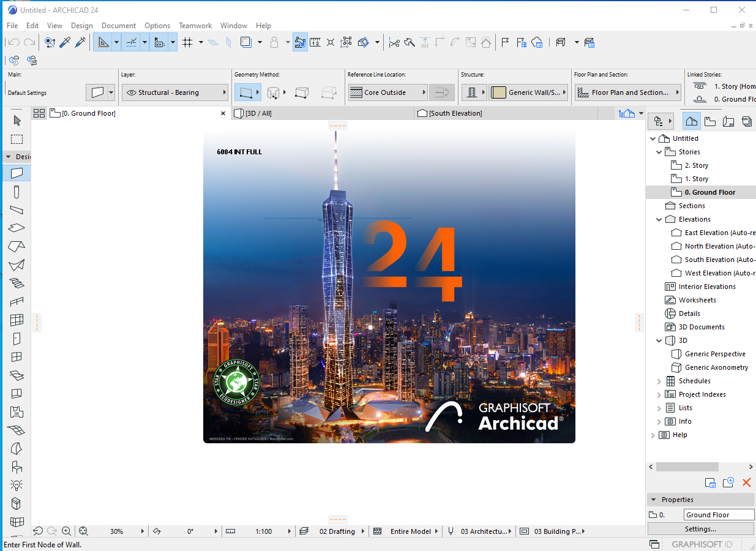Click the Settings... button in Properties
Image resolution: width=756 pixels, height=551 pixels.
(701, 529)
